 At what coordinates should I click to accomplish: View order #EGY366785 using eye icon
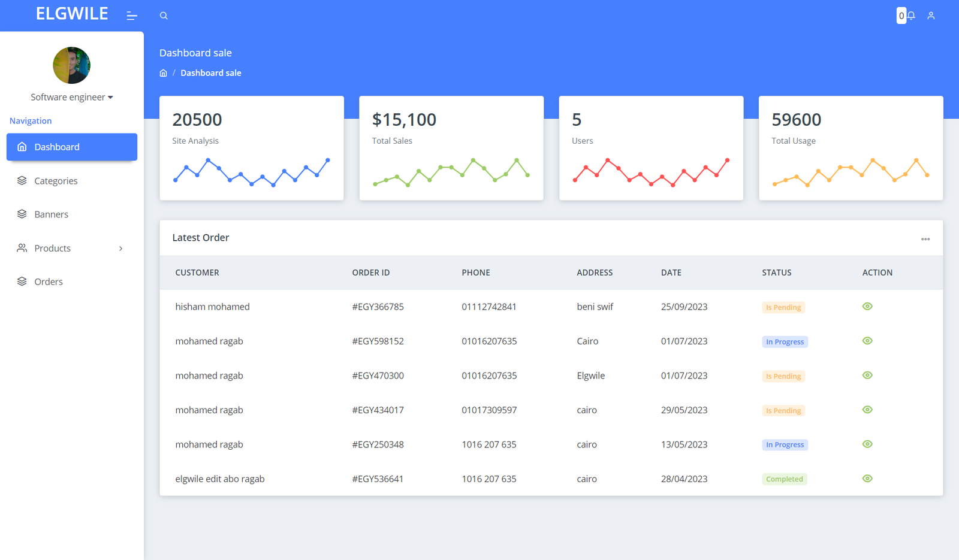pos(867,307)
